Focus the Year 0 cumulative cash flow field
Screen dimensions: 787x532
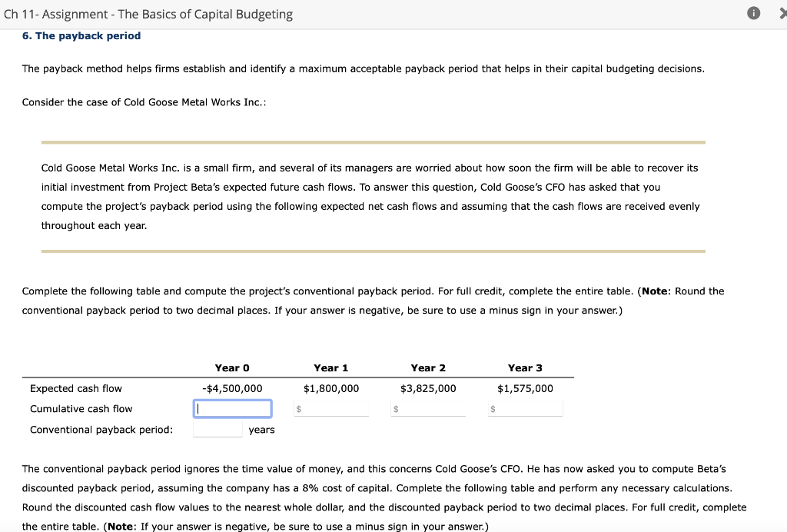coord(232,408)
